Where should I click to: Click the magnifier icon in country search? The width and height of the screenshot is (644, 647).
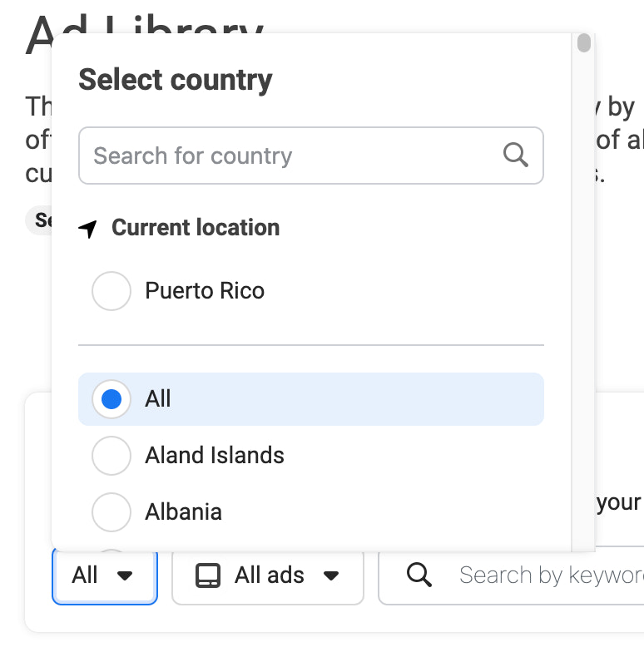coord(516,155)
